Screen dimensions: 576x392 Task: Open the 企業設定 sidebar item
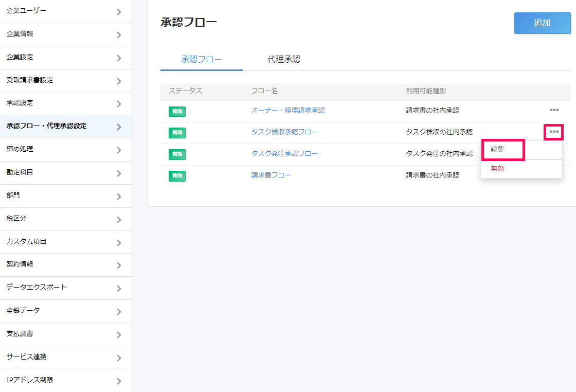[x=66, y=58]
